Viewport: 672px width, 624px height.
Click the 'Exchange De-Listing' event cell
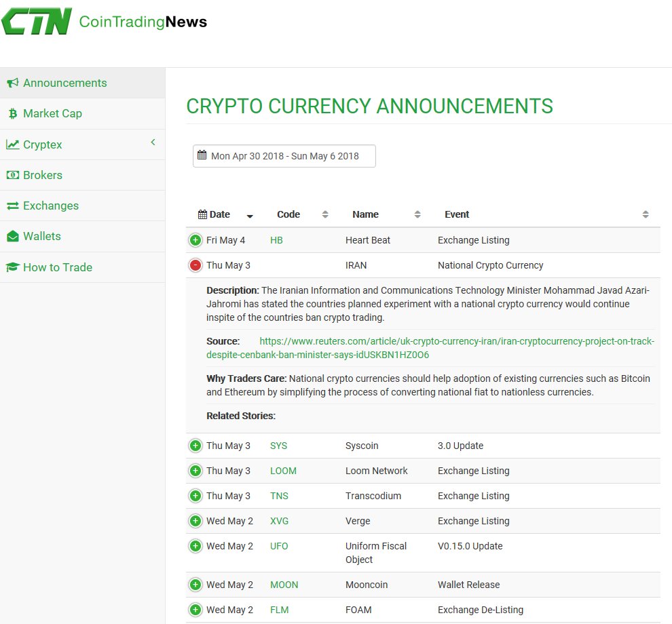(x=481, y=610)
